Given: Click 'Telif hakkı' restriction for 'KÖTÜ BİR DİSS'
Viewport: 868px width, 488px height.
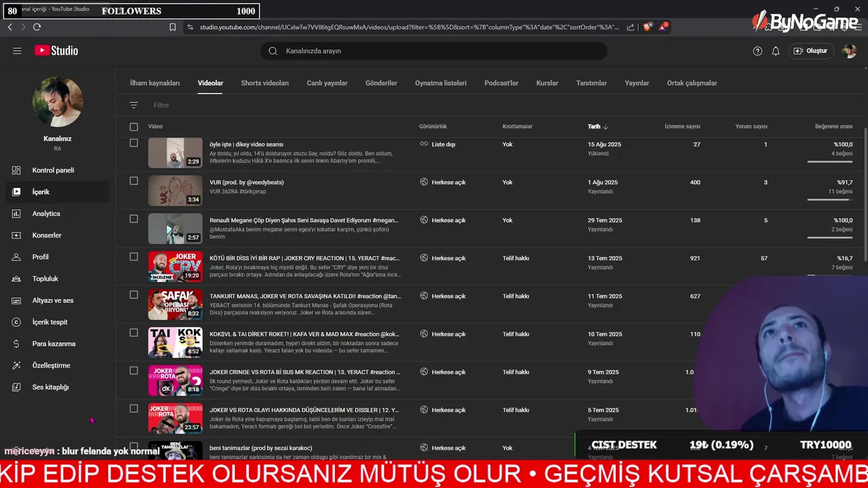Looking at the screenshot, I should click(x=515, y=258).
